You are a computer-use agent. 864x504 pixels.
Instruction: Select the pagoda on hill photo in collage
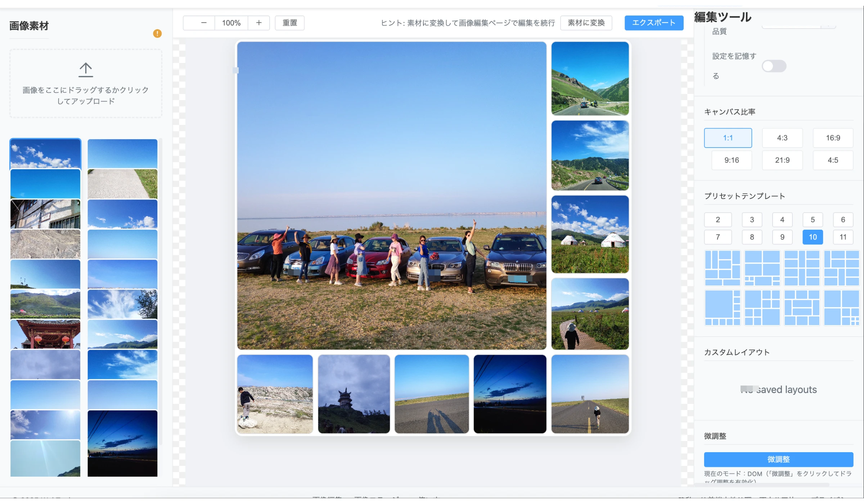[354, 394]
